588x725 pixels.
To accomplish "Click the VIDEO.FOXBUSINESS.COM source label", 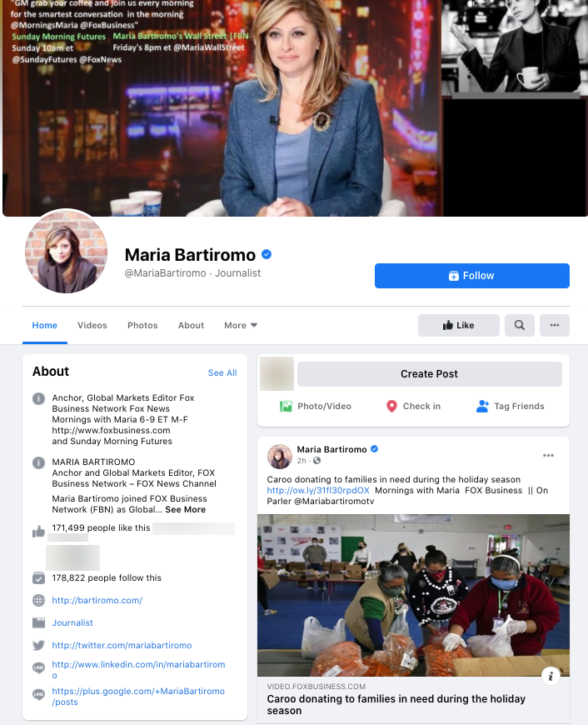I will click(x=316, y=687).
